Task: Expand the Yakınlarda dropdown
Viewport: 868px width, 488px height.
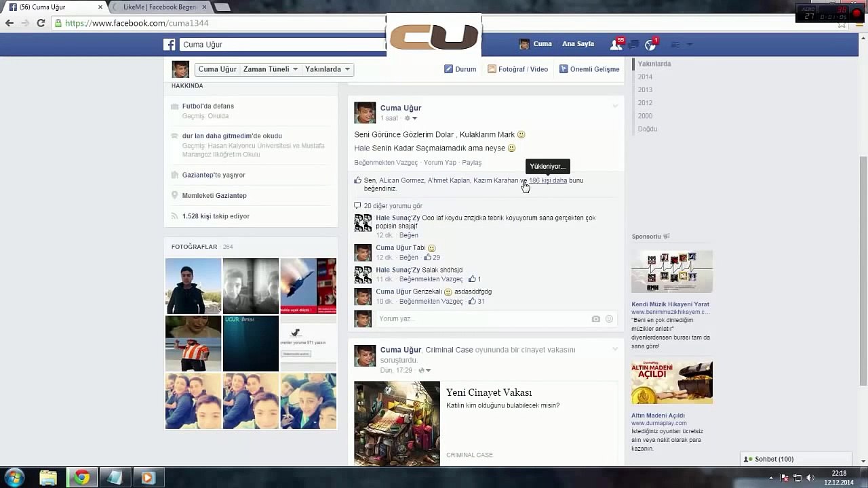Action: click(328, 69)
